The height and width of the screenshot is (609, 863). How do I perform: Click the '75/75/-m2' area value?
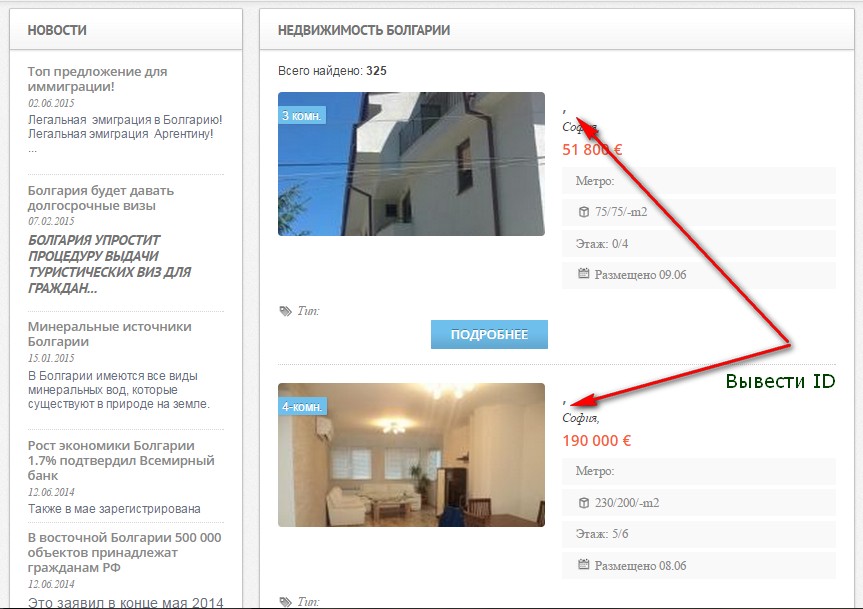[x=621, y=212]
